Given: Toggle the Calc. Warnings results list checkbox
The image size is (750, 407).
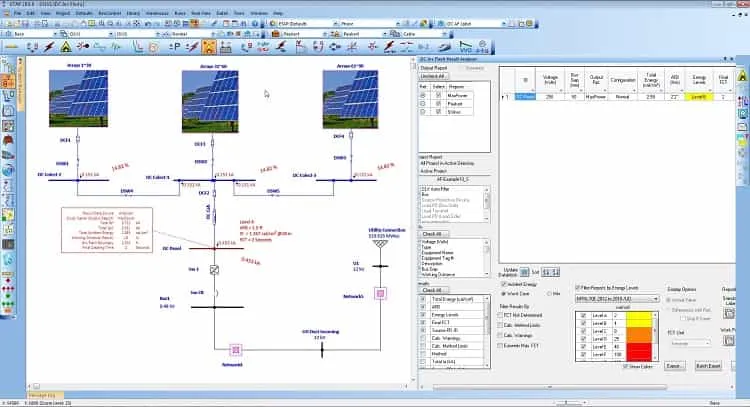Looking at the screenshot, I should (x=423, y=338).
